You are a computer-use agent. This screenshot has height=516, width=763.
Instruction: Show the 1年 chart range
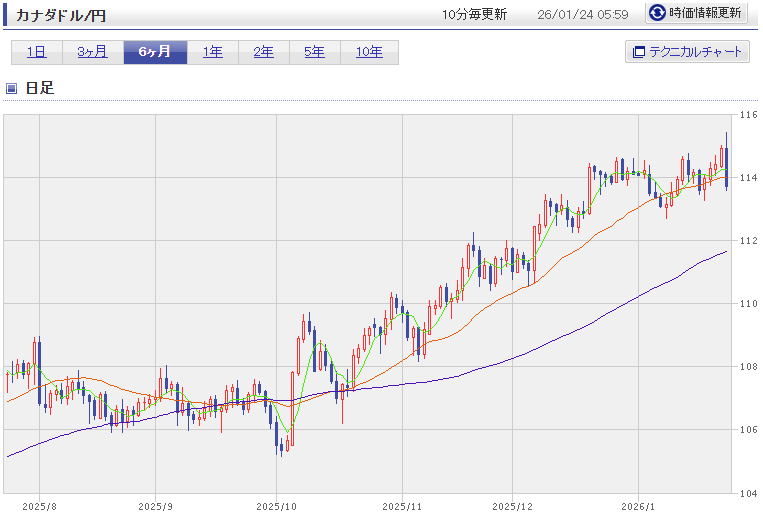point(213,52)
